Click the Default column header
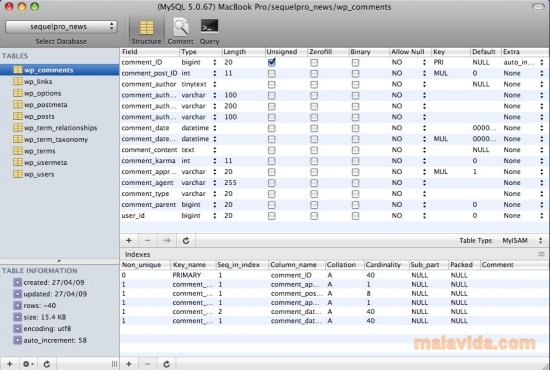Screen dimensions: 550x370 coord(485,52)
